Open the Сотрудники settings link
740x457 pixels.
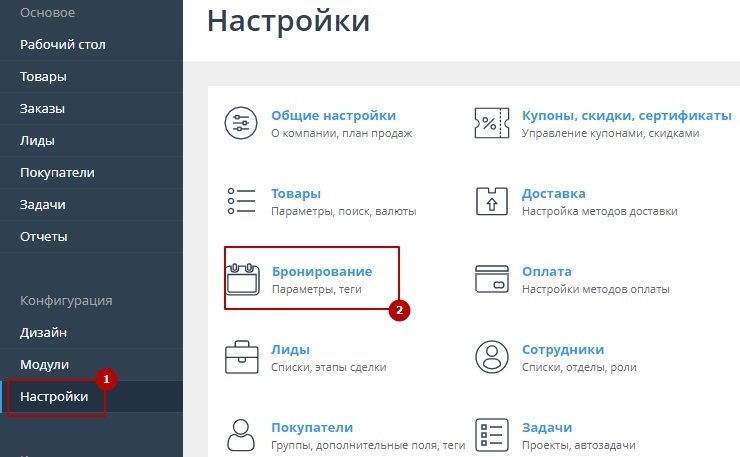click(x=562, y=350)
